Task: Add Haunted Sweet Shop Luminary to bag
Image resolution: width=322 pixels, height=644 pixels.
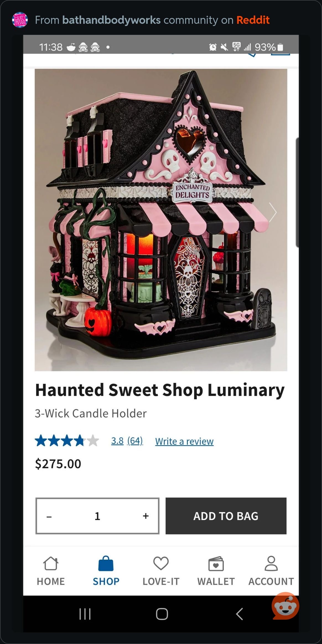Action: tap(226, 516)
